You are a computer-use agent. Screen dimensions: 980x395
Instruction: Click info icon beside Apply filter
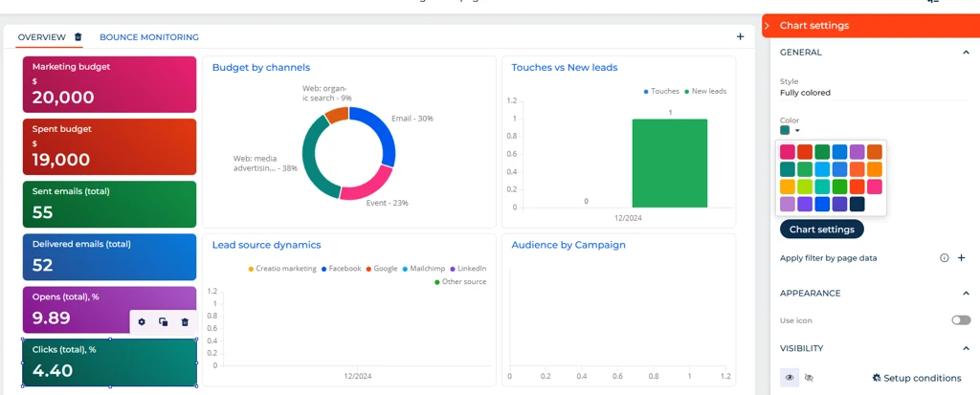[945, 258]
